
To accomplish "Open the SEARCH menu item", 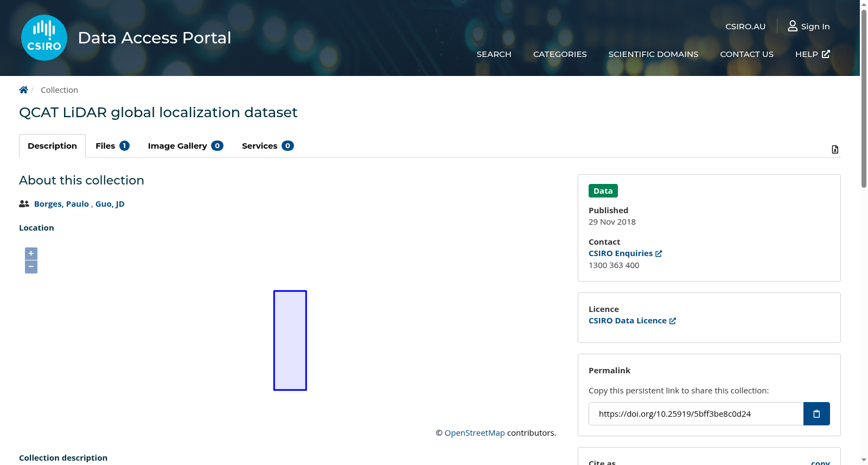I will pos(494,54).
